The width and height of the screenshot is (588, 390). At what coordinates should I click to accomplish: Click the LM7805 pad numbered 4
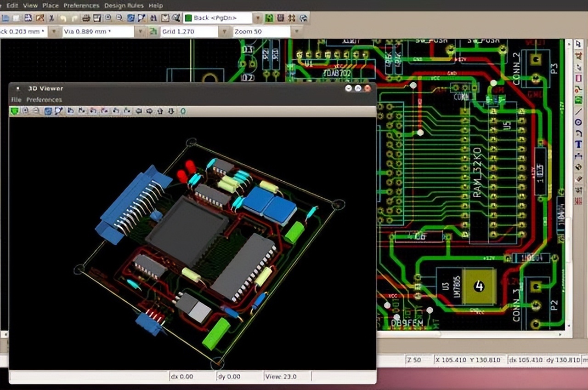pyautogui.click(x=479, y=287)
